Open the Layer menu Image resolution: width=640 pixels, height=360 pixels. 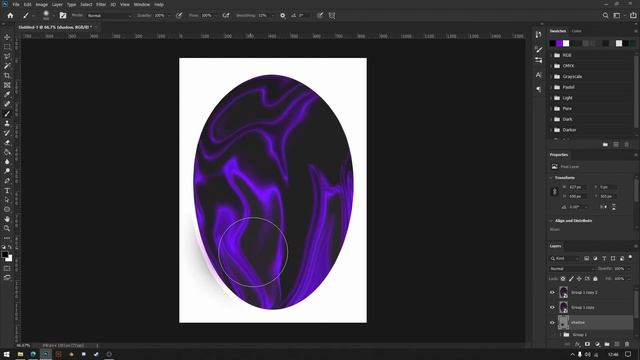point(57,4)
